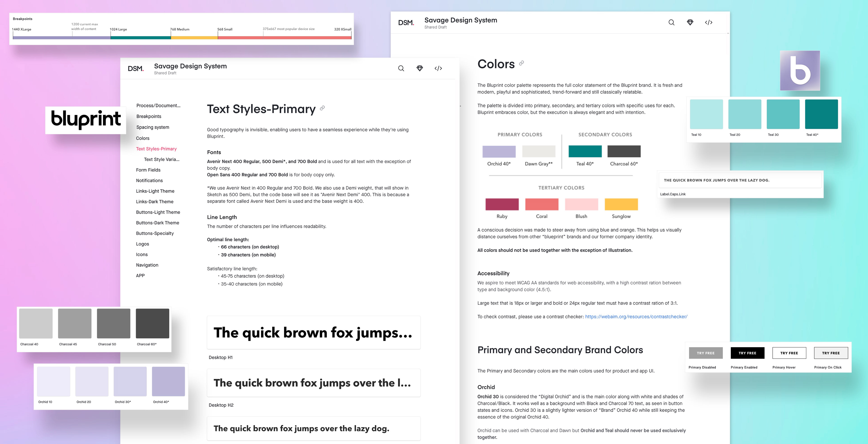Open Text Style Varia... sub-item
868x444 pixels.
(x=162, y=159)
